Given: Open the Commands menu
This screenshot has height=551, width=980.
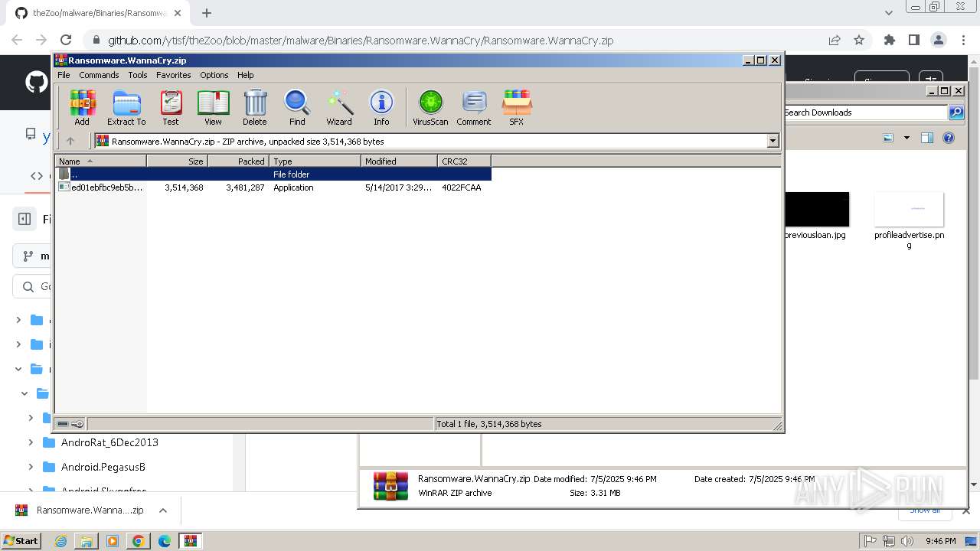Looking at the screenshot, I should pyautogui.click(x=99, y=75).
